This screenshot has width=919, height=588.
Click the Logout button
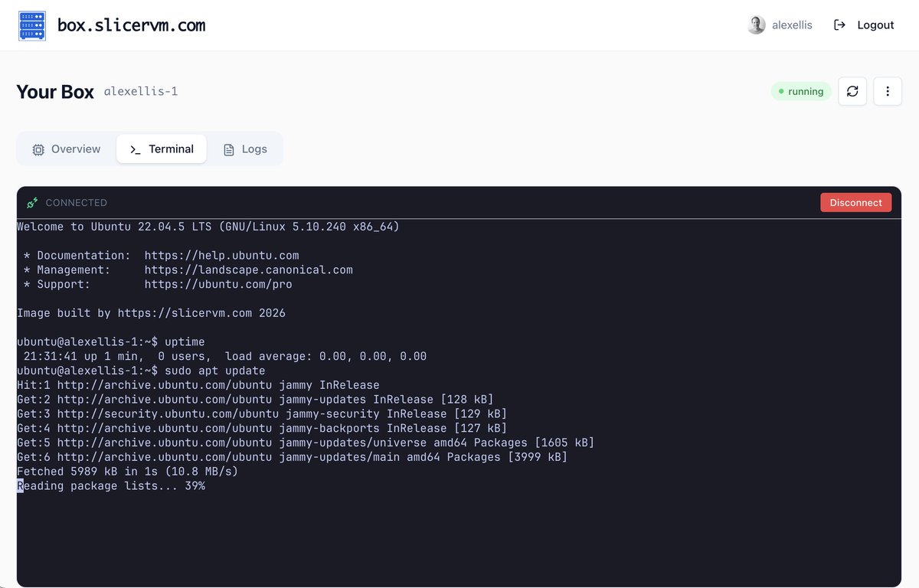(x=864, y=25)
